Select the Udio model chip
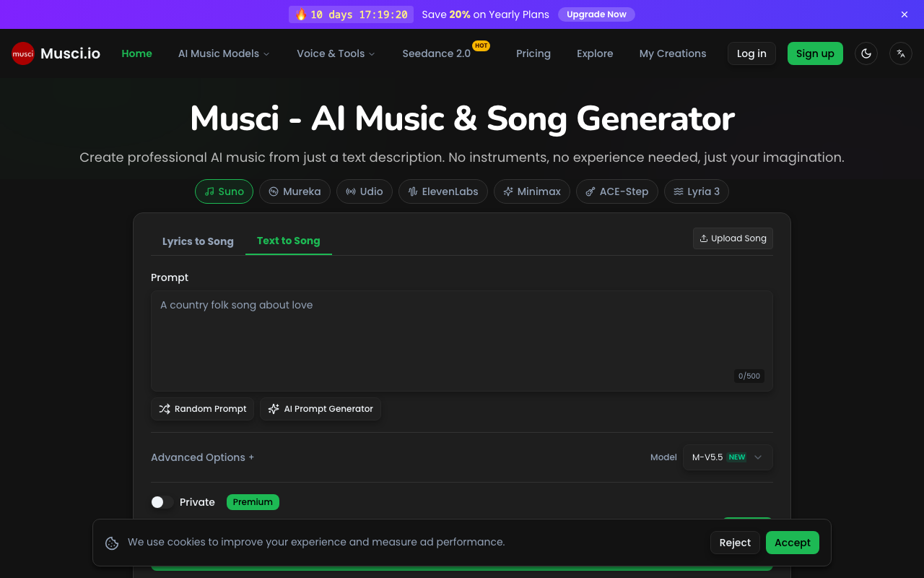The image size is (924, 578). click(365, 191)
